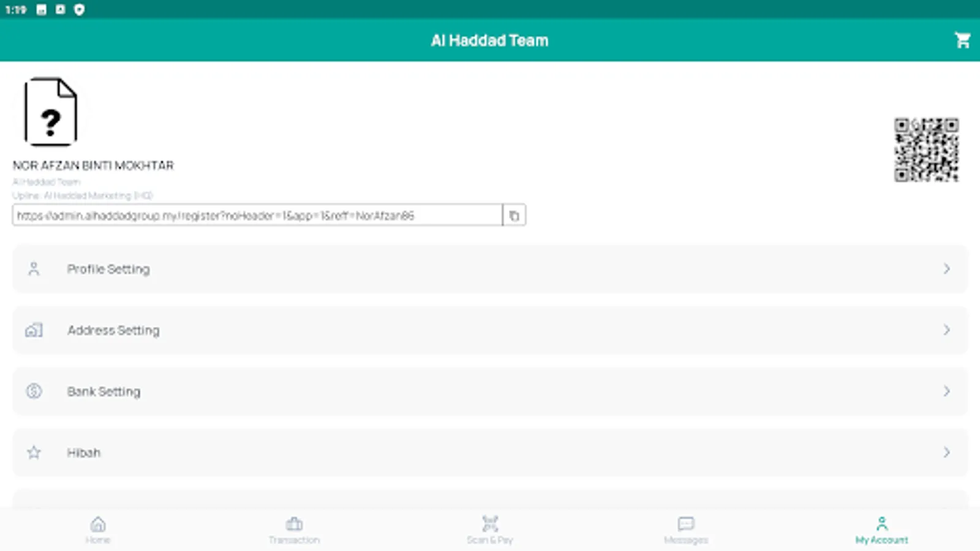This screenshot has width=980, height=551.
Task: Select the referral URL text field
Action: coord(257,216)
